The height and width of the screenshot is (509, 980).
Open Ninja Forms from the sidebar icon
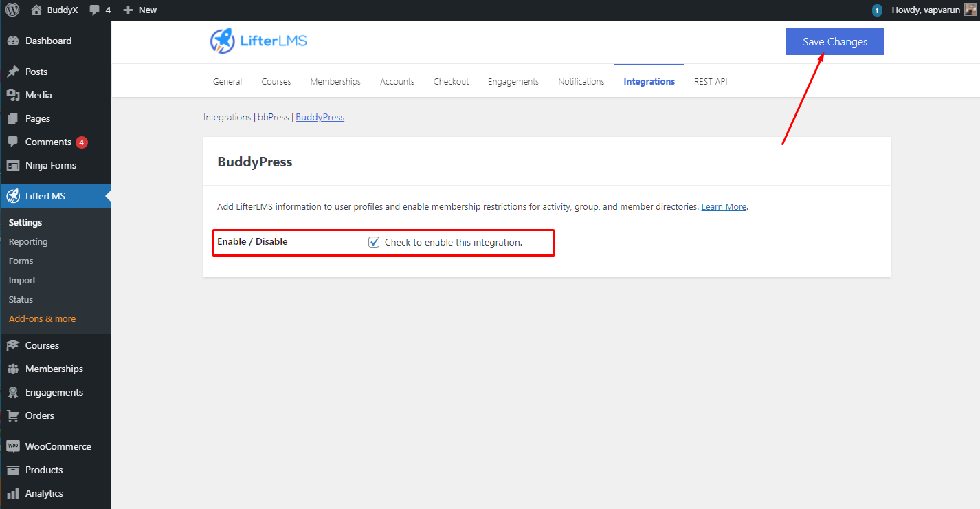click(x=14, y=165)
